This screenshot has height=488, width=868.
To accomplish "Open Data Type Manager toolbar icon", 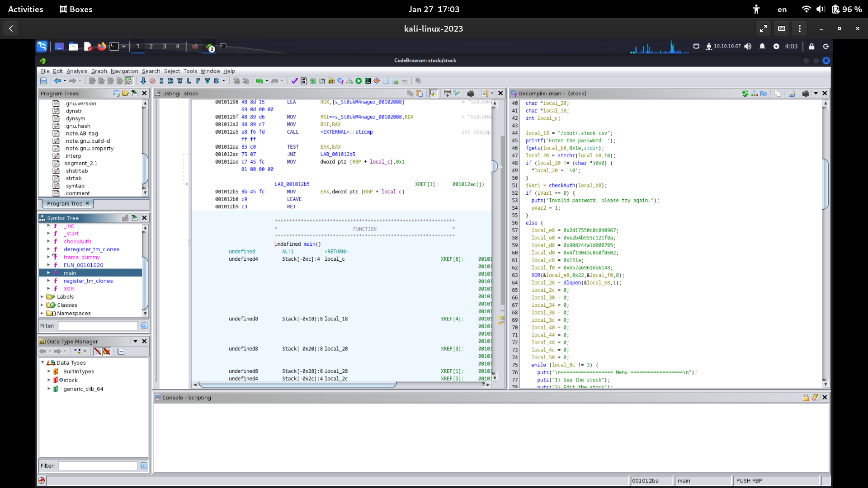I will 331,81.
